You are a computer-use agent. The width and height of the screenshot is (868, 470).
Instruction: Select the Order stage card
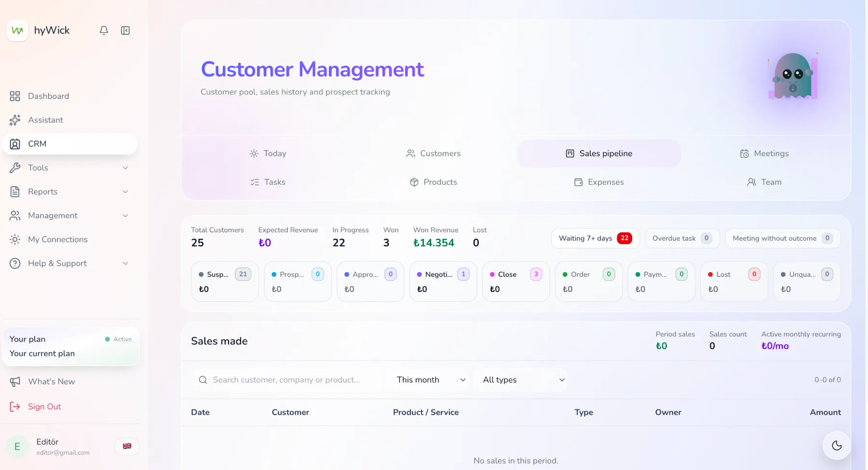pos(589,281)
